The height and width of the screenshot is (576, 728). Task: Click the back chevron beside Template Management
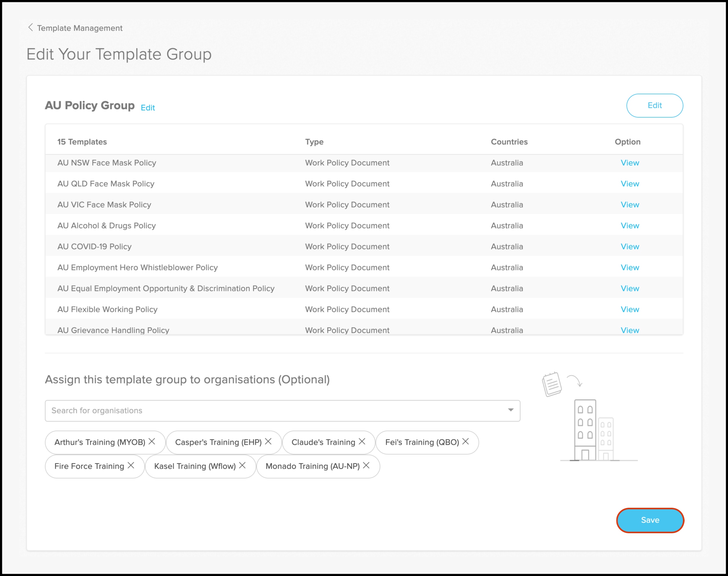30,27
